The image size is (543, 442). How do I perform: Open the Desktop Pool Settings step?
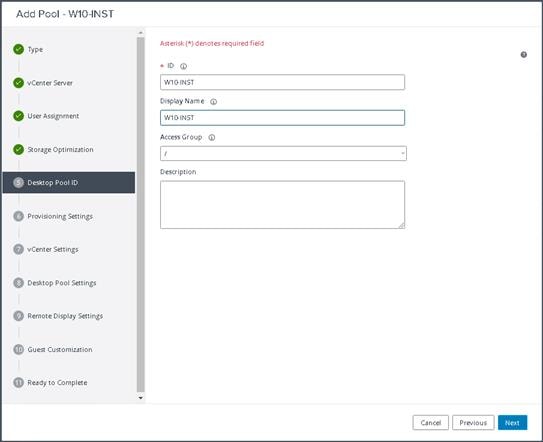point(62,283)
